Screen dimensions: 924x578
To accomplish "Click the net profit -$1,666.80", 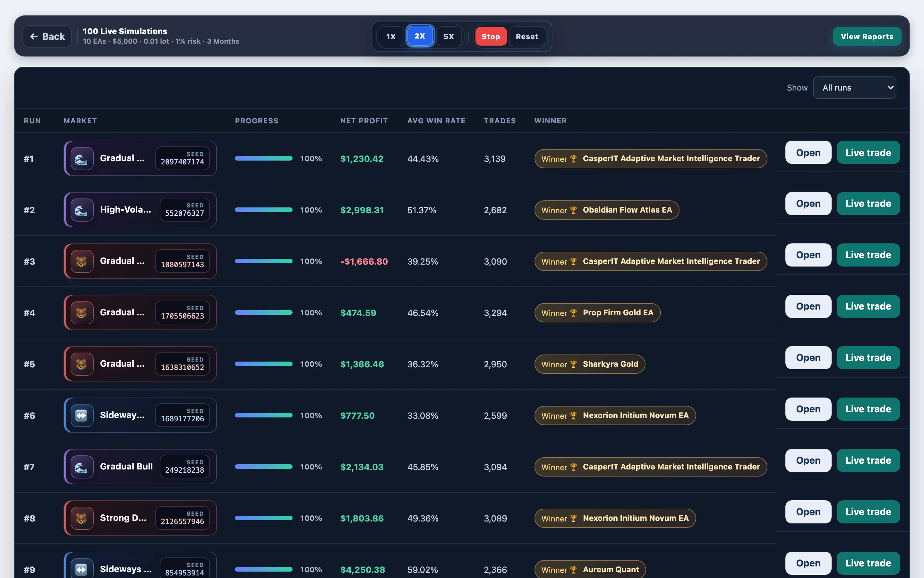I will (x=364, y=261).
